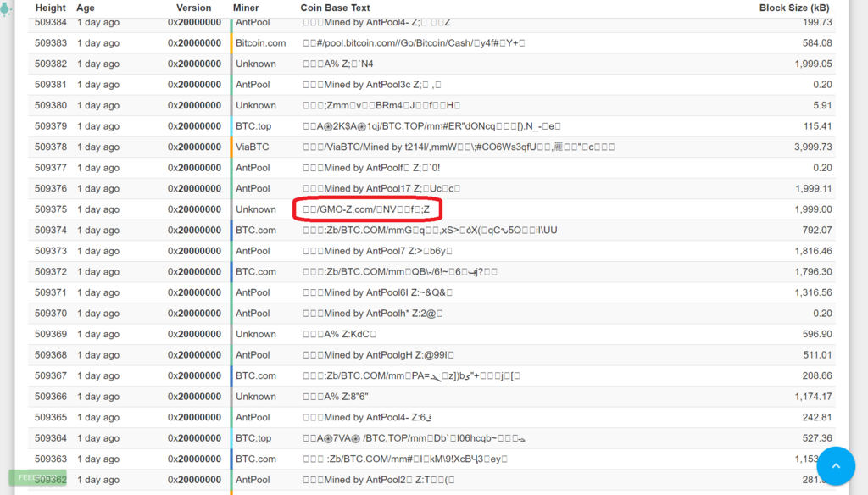Open block height 509364
868x495 pixels.
50,438
